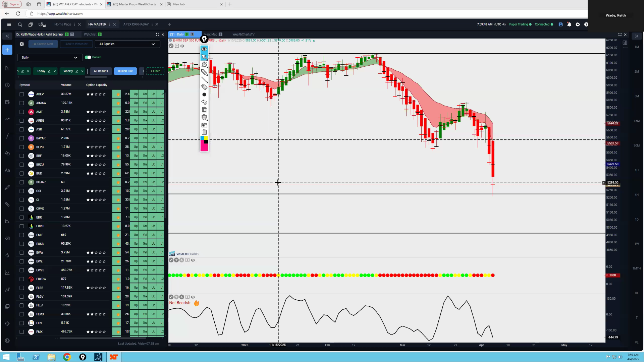Image resolution: width=644 pixels, height=362 pixels.
Task: Open HA MASTER tab options menu
Action: 109,24
